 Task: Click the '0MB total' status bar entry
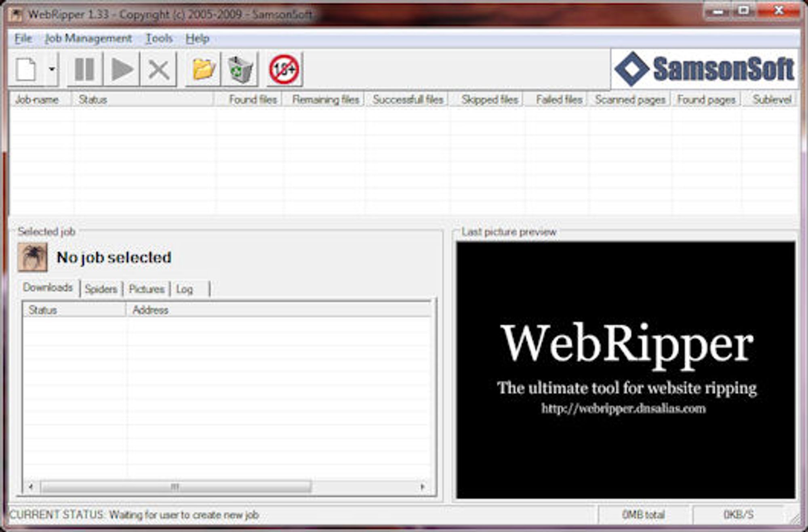tap(644, 515)
